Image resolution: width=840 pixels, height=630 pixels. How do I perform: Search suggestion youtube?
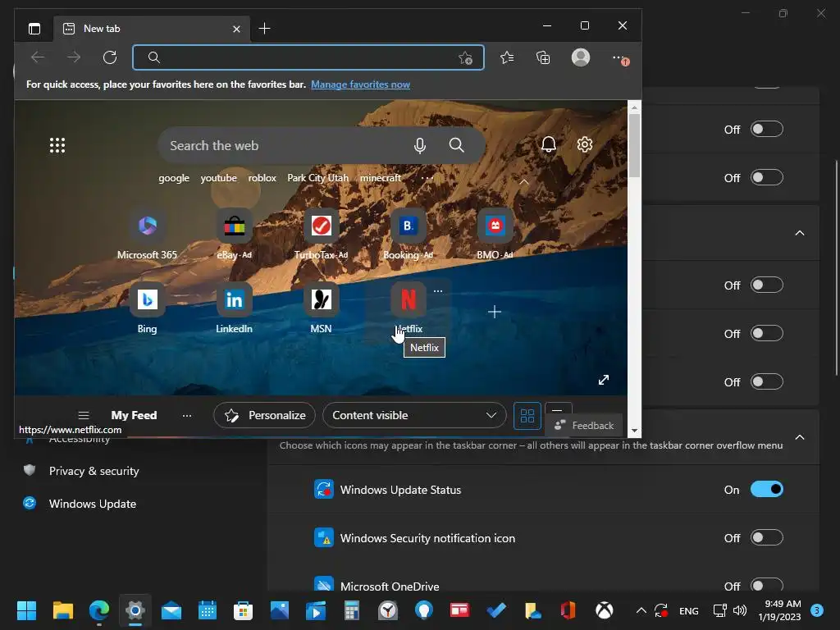point(218,178)
